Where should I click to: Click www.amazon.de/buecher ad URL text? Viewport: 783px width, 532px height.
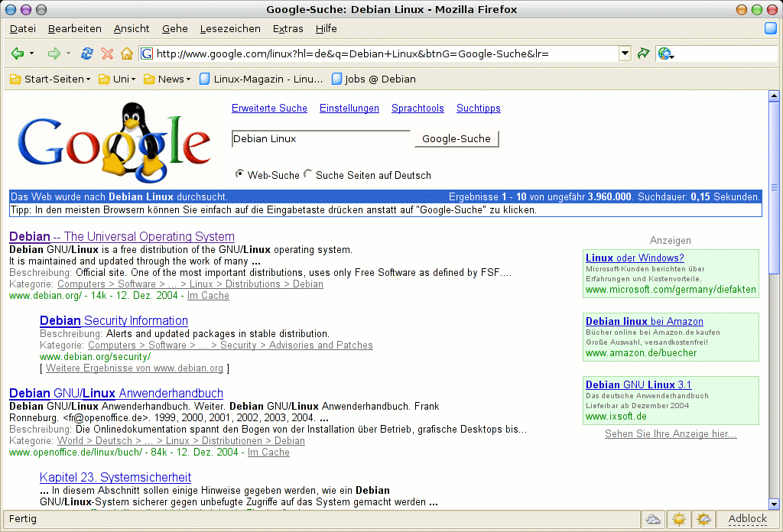(641, 353)
